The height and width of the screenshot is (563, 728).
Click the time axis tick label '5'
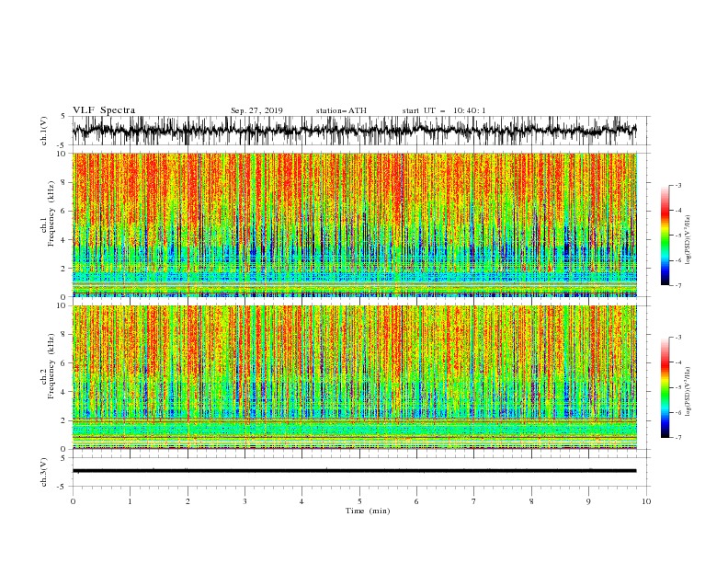tap(359, 501)
